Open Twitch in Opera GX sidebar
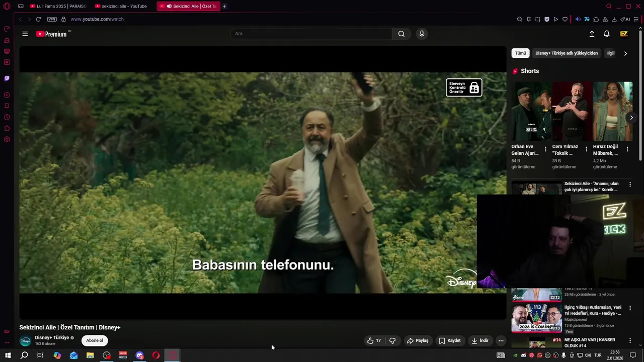The width and height of the screenshot is (644, 362). [7, 78]
